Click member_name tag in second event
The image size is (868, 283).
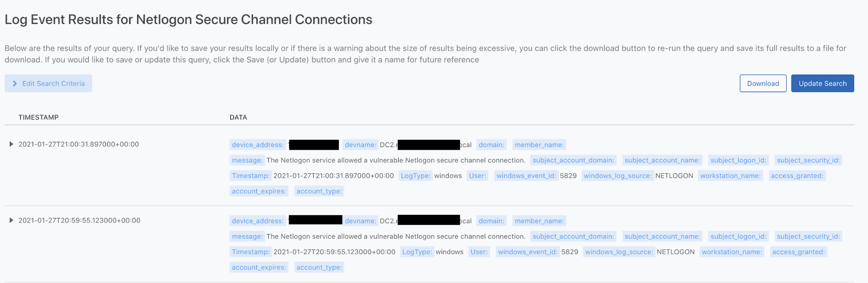click(539, 221)
